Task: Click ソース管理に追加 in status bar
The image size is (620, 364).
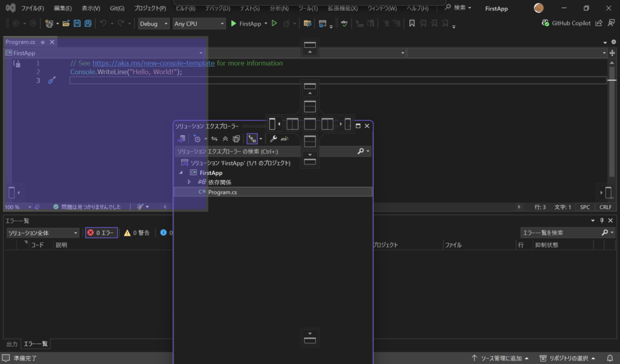Action: (500, 358)
